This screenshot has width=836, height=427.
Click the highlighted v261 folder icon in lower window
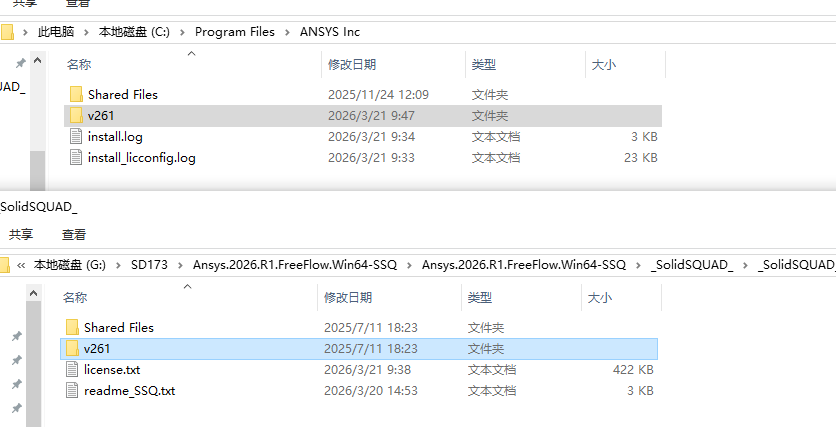[72, 348]
